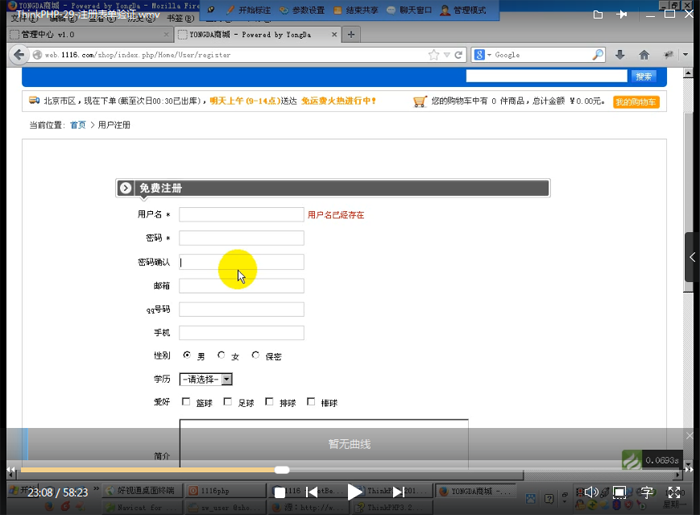
Task: Mute the player volume speaker icon
Action: pos(591,492)
